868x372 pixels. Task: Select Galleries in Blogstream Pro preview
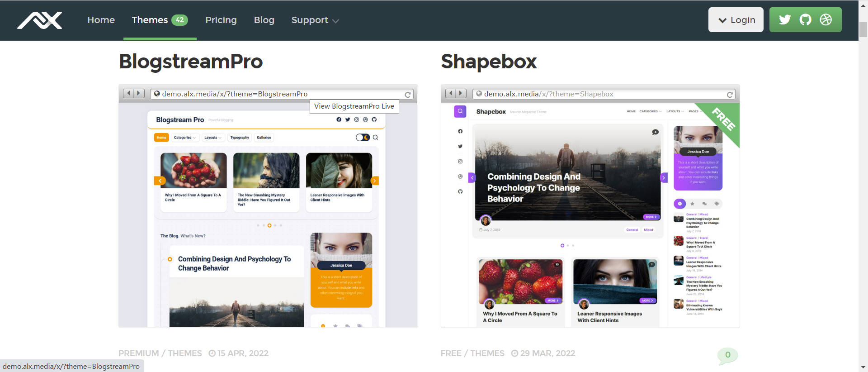tap(264, 138)
